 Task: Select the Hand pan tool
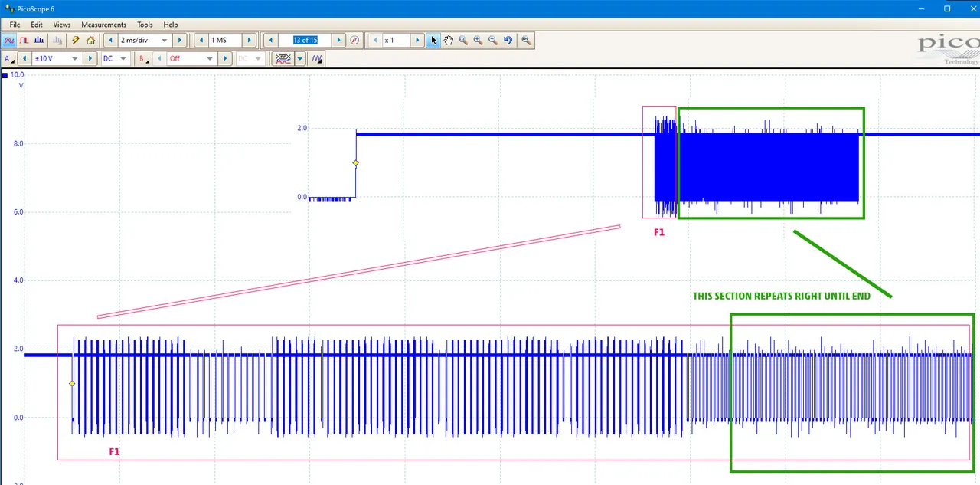(449, 41)
